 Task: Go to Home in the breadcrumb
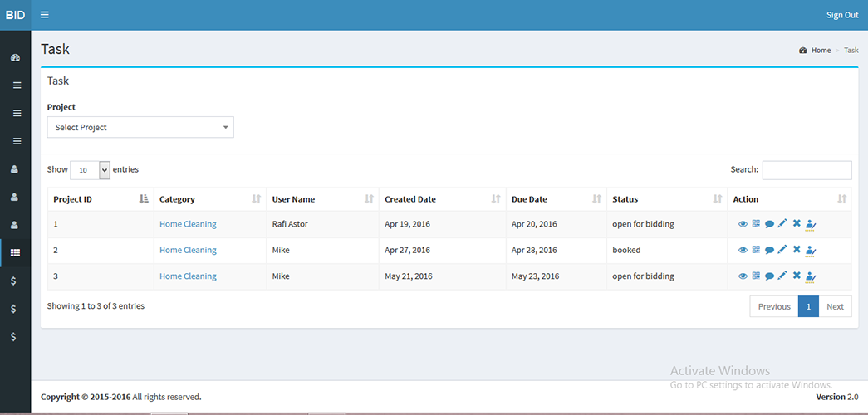coord(821,51)
